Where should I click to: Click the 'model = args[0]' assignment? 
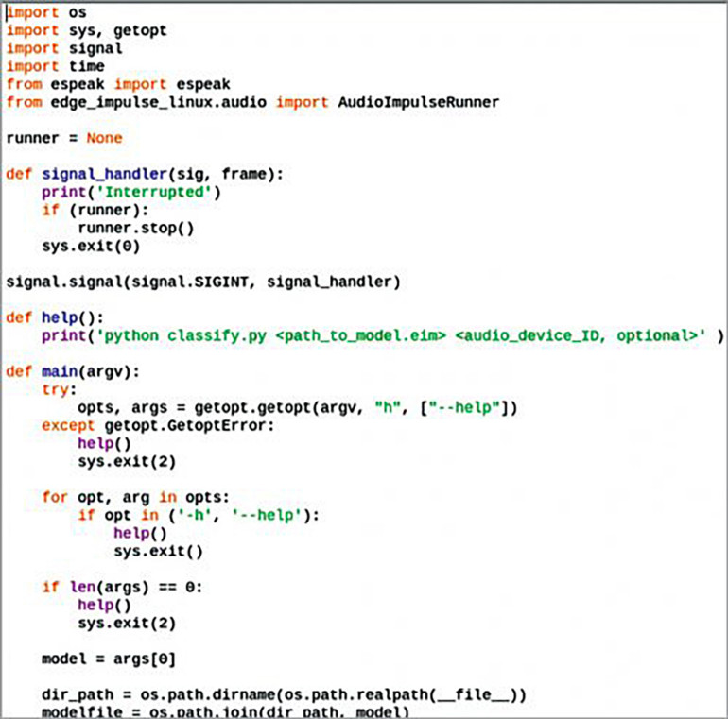(109, 659)
